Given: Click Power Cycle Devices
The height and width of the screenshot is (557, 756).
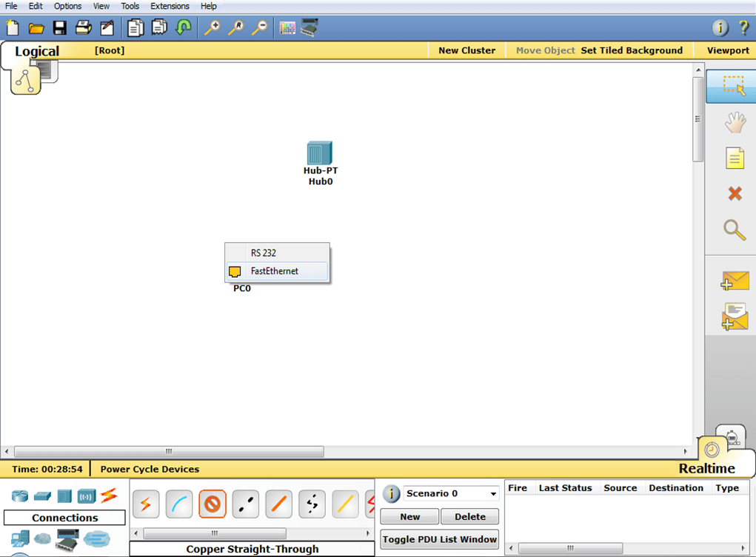Looking at the screenshot, I should (150, 469).
